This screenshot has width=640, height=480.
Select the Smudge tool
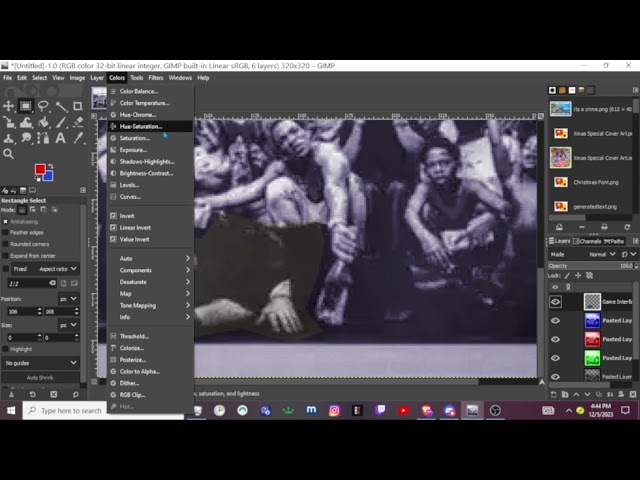[x=26, y=138]
